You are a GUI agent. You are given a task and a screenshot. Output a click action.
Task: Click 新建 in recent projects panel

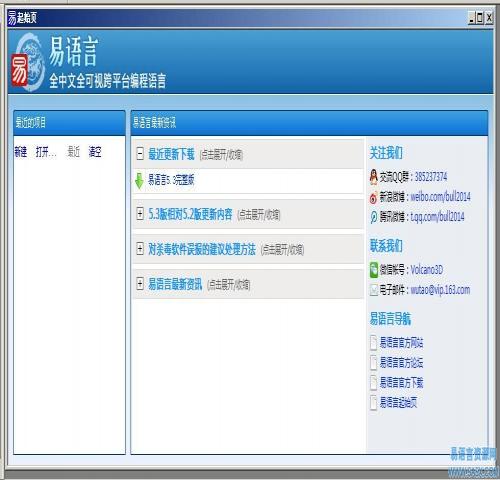tap(21, 152)
